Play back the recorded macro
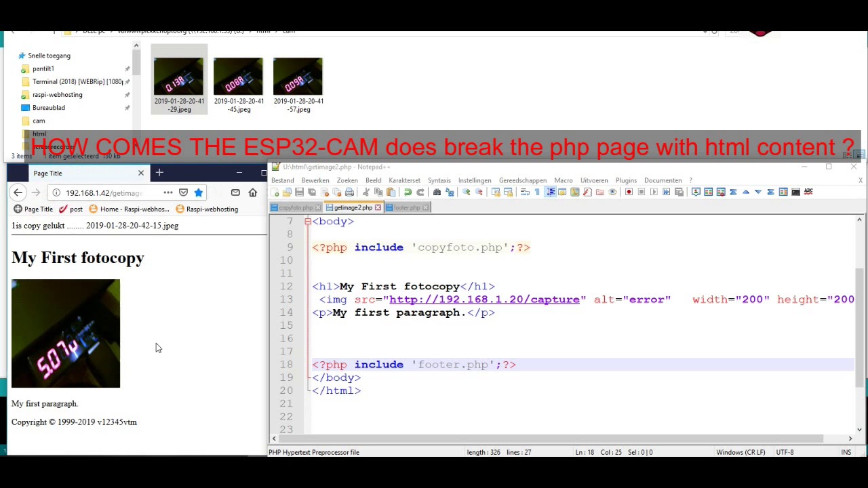868x488 pixels. coord(654,192)
